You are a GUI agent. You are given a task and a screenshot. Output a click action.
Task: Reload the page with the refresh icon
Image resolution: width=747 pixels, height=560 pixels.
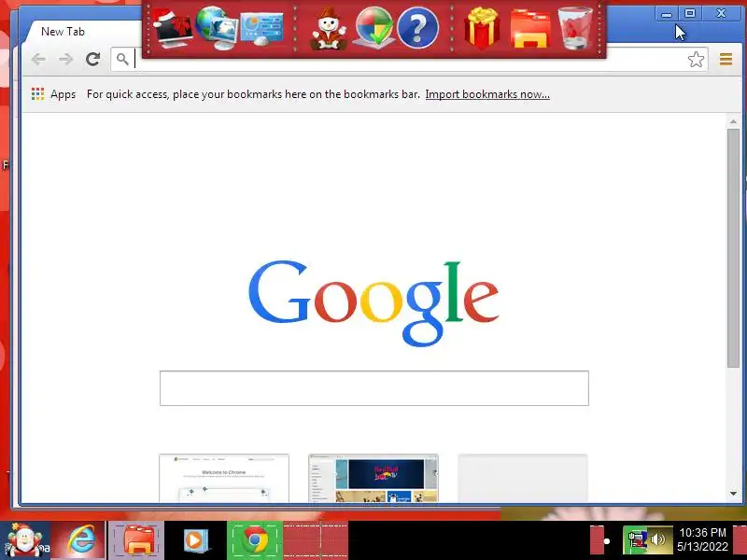pyautogui.click(x=92, y=60)
